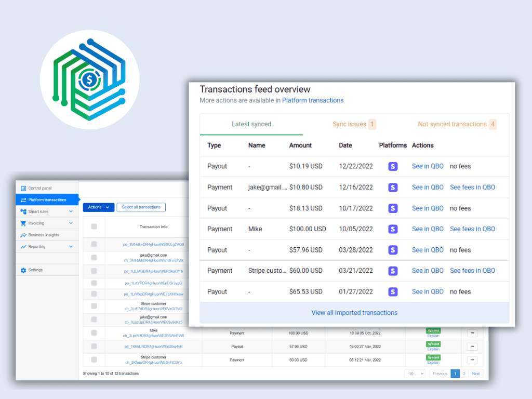
Task: Check the box beside Mike's transaction row
Action: pos(94,333)
